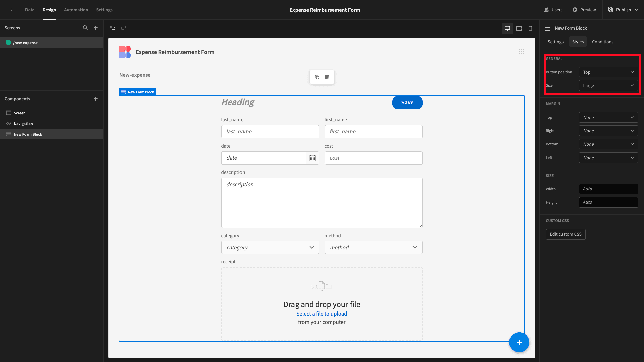Screen dimensions: 644x362
Task: Open the Publish dropdown menu
Action: click(x=623, y=10)
